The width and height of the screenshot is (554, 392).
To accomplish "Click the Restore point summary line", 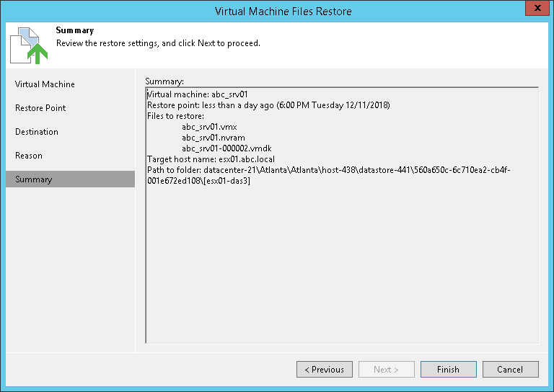I will [x=268, y=105].
